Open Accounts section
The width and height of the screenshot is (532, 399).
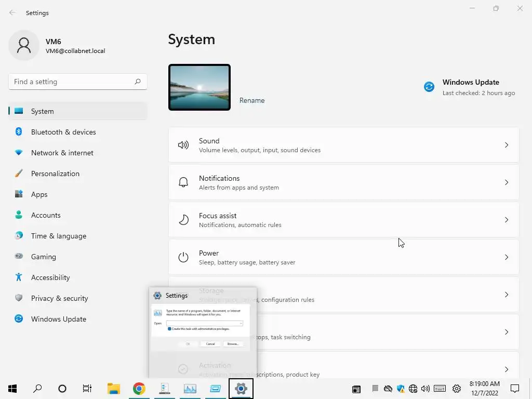[x=78, y=215]
